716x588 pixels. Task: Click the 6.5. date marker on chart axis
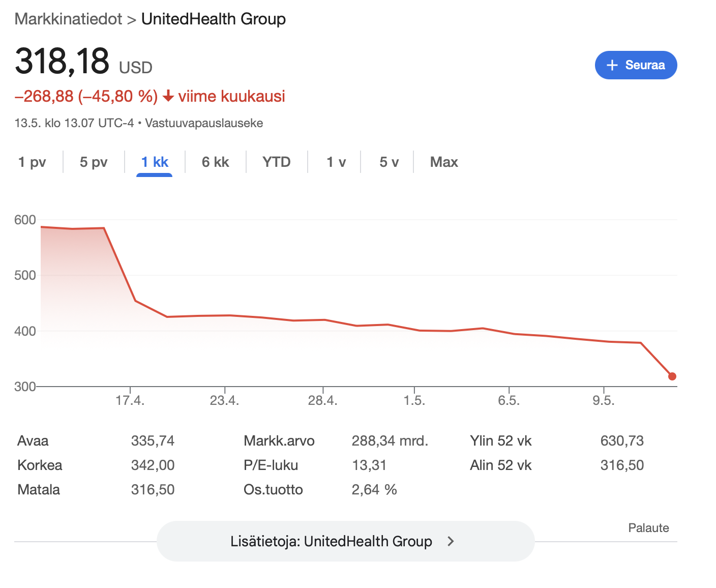[x=509, y=400]
